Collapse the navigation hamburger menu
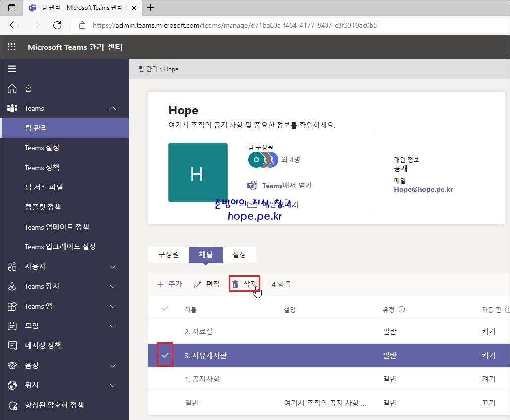This screenshot has height=420, width=510. pyautogui.click(x=12, y=69)
